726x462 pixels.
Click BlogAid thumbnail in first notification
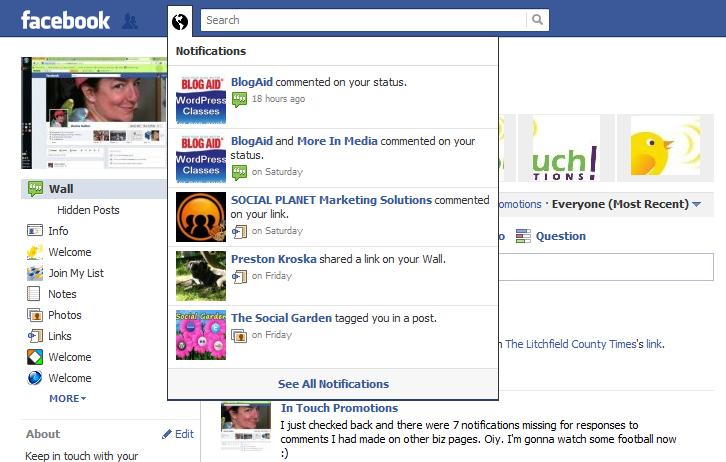click(x=201, y=99)
